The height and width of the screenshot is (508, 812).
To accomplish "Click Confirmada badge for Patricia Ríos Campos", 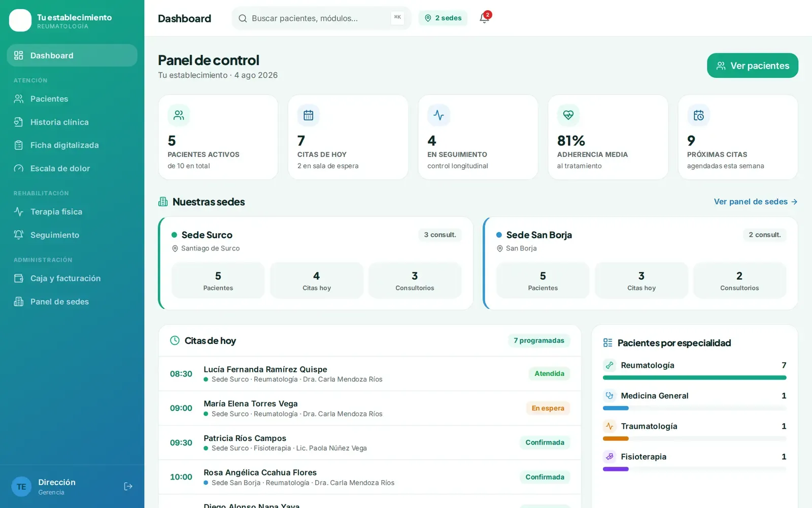I will [545, 442].
